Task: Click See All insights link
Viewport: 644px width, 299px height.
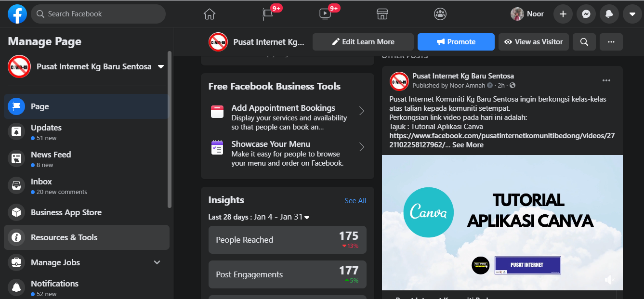Action: click(355, 201)
